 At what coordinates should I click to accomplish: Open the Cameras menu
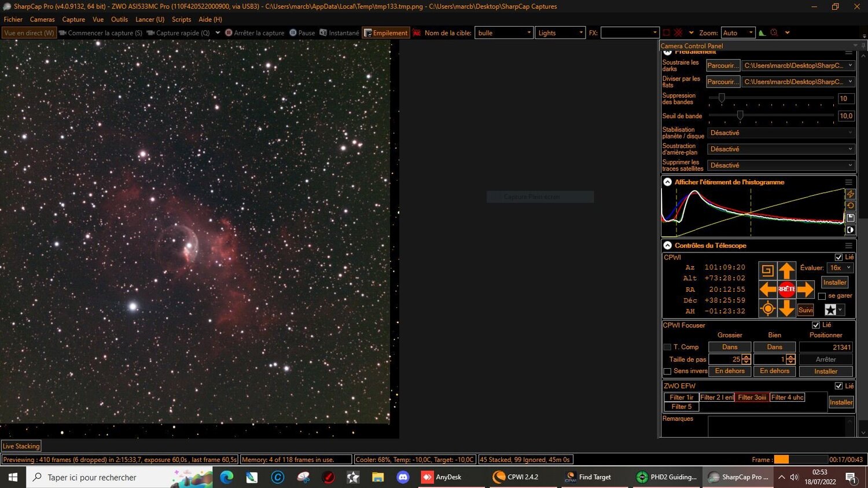(42, 19)
